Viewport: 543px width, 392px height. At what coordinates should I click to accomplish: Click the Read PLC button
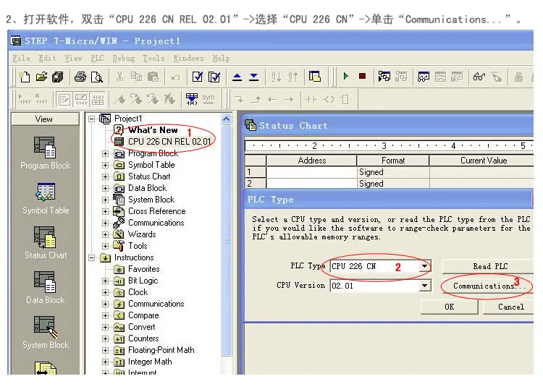coord(487,266)
